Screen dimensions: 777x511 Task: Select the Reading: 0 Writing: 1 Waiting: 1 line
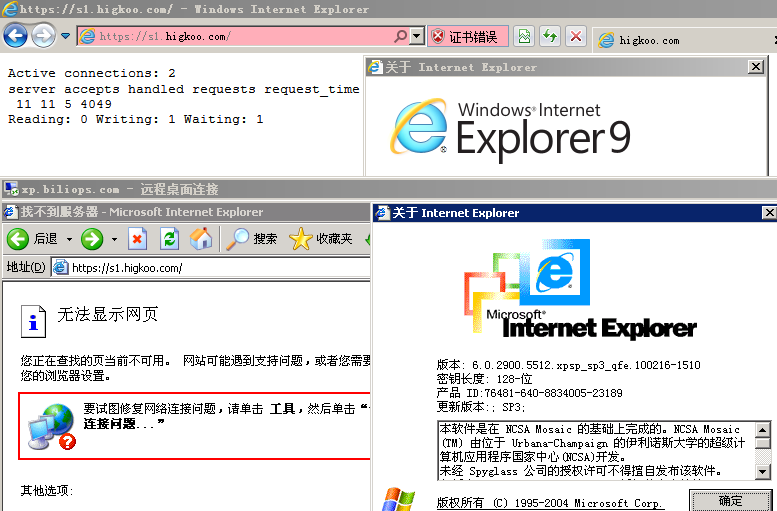pos(135,119)
